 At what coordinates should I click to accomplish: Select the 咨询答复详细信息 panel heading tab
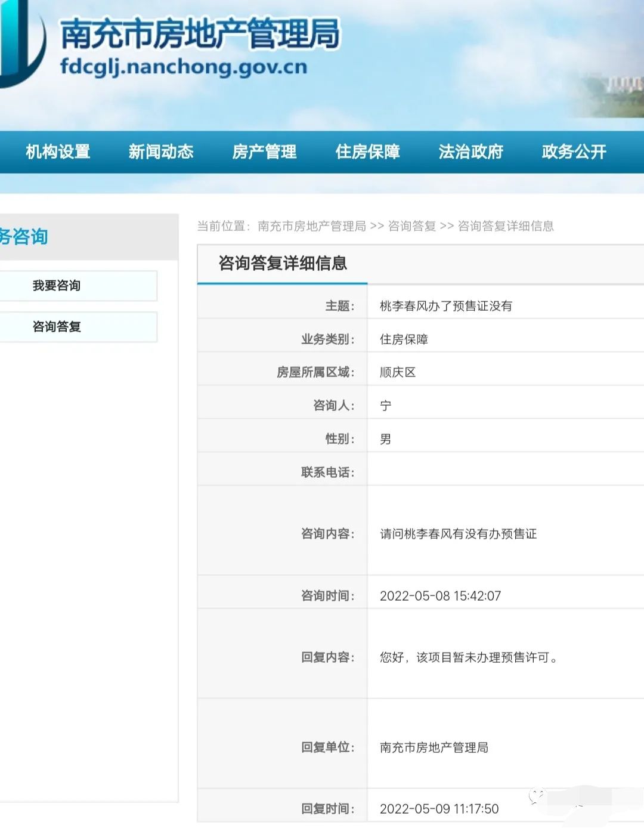point(283,264)
